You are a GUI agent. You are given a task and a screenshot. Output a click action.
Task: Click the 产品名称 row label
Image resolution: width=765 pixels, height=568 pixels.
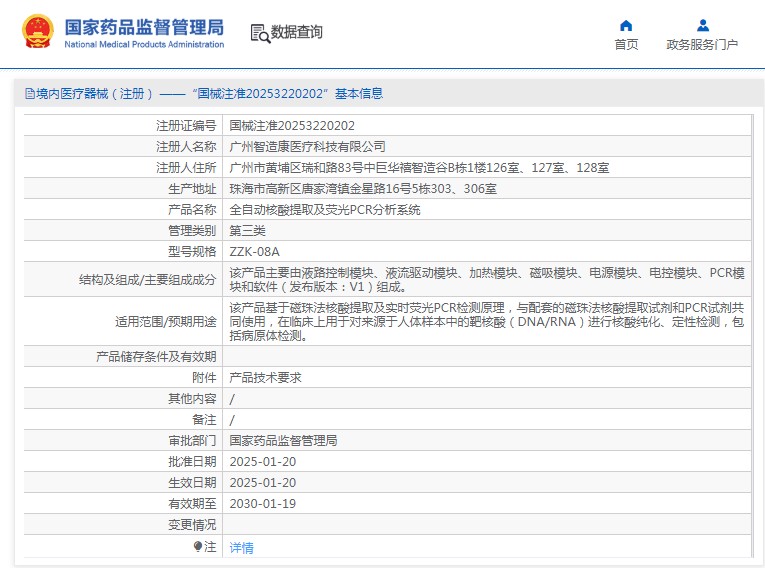pyautogui.click(x=192, y=210)
